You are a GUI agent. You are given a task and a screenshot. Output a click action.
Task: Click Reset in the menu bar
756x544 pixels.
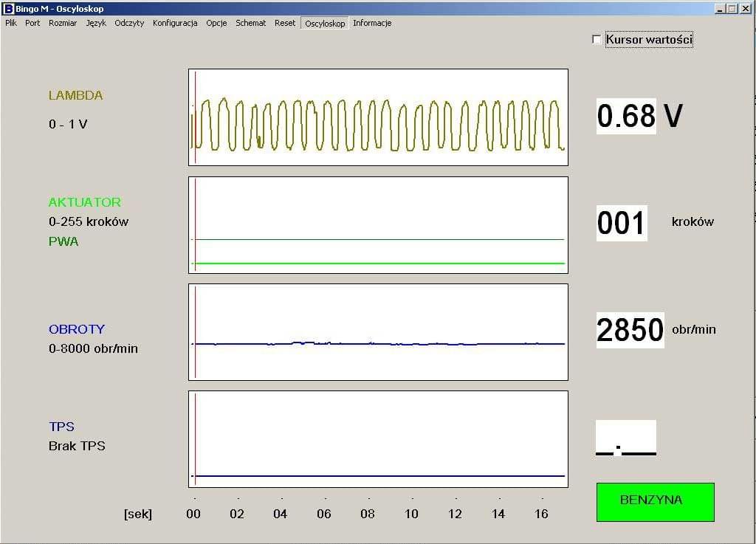[x=285, y=23]
